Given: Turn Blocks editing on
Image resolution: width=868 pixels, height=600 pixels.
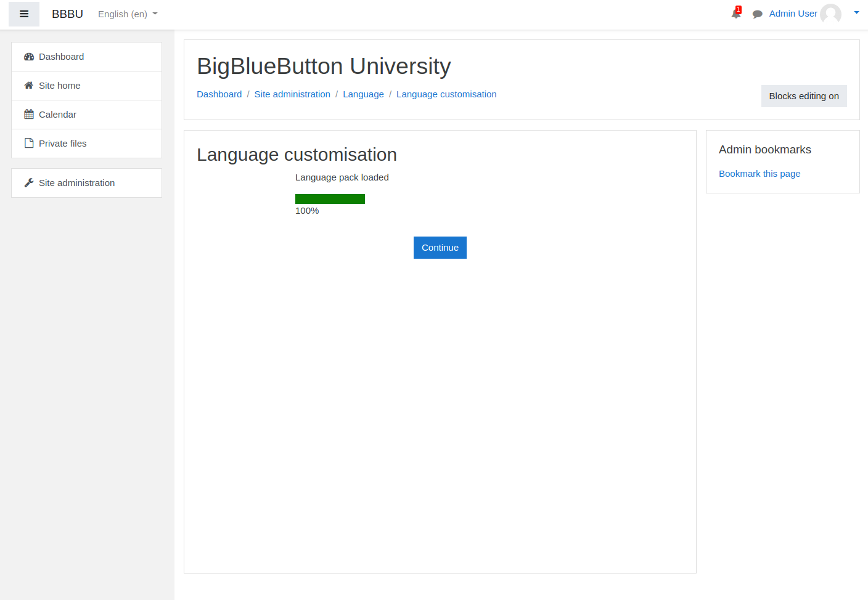Looking at the screenshot, I should point(804,96).
